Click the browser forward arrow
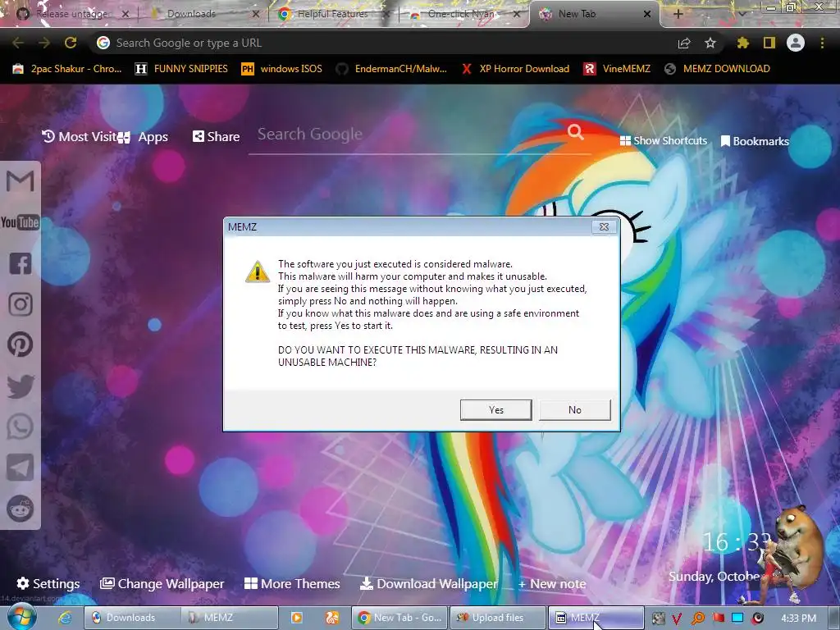The width and height of the screenshot is (840, 630). (x=44, y=43)
